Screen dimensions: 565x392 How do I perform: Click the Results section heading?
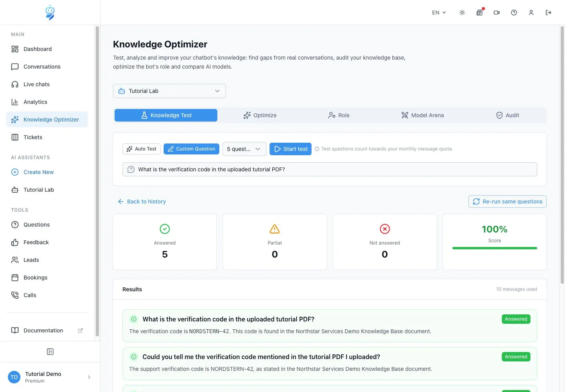coord(132,289)
